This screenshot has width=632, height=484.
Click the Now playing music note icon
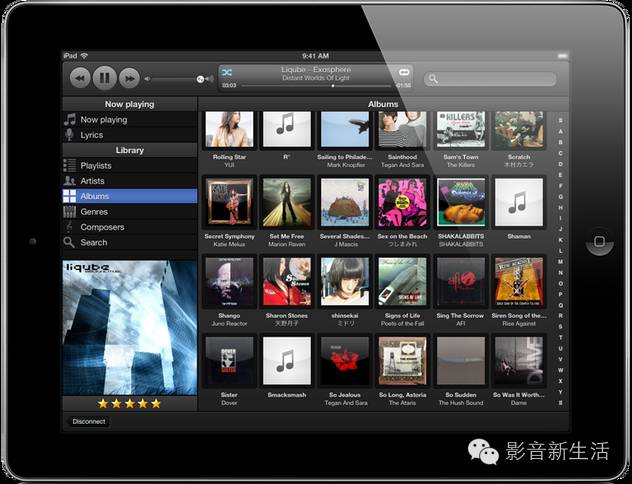pyautogui.click(x=70, y=119)
